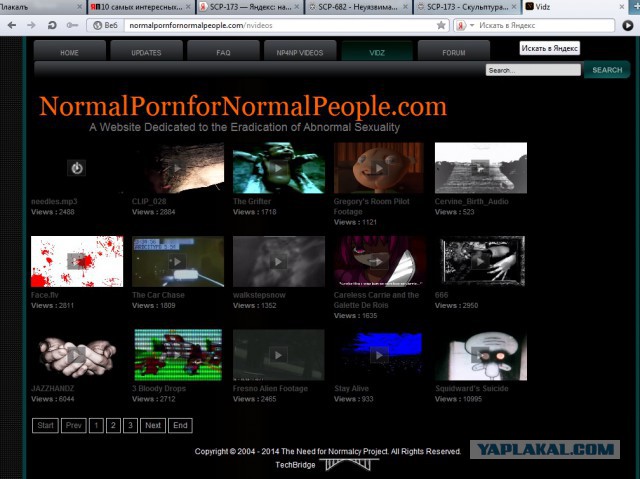Go to page 1

(x=96, y=425)
